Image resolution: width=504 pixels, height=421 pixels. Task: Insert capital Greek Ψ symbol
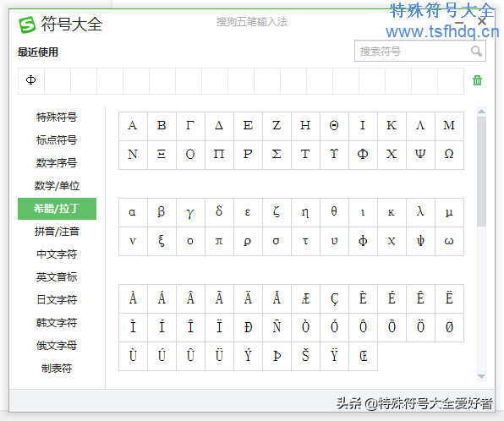420,155
